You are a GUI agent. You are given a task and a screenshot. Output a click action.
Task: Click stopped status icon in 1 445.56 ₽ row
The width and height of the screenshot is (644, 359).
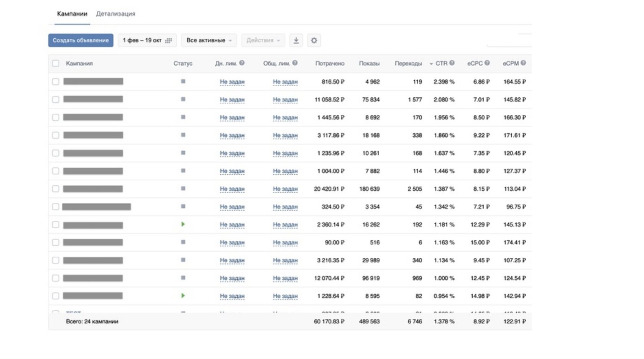point(183,117)
